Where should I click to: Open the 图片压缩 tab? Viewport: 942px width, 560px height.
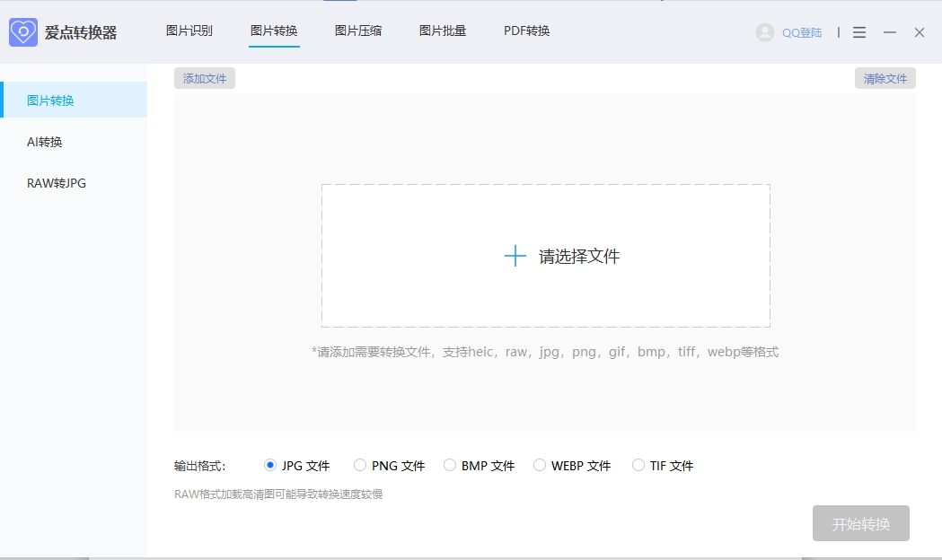pyautogui.click(x=358, y=31)
